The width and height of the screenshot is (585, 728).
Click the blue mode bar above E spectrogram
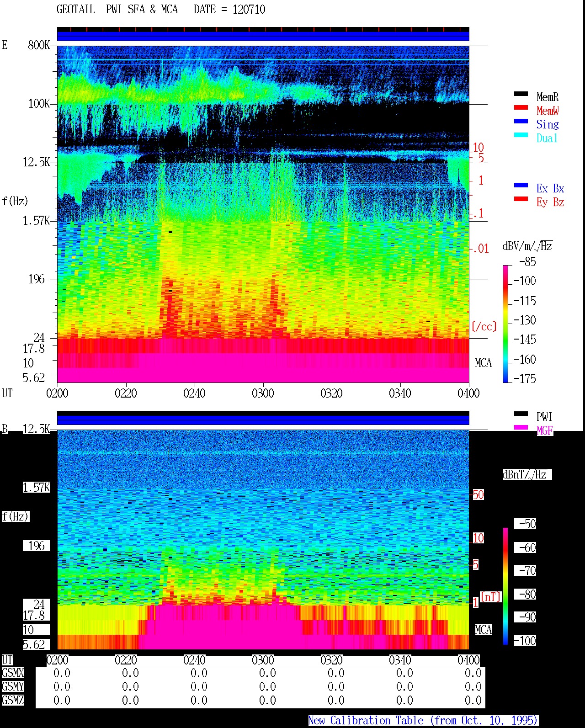click(x=263, y=36)
